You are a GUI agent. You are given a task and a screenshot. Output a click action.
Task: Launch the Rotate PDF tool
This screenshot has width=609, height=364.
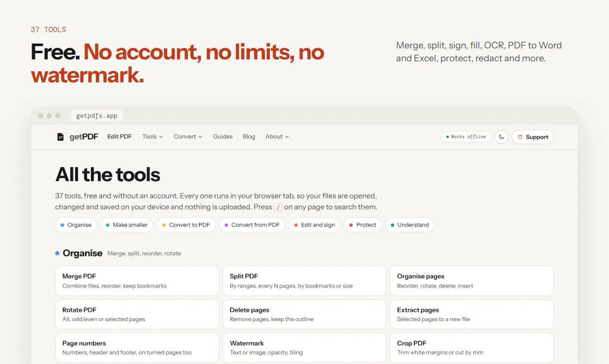137,315
